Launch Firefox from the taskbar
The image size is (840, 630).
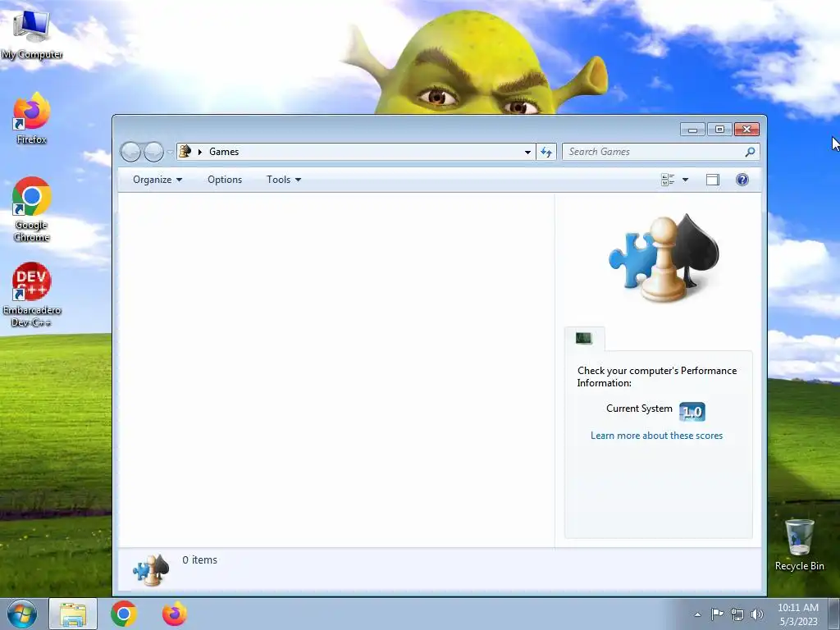175,614
